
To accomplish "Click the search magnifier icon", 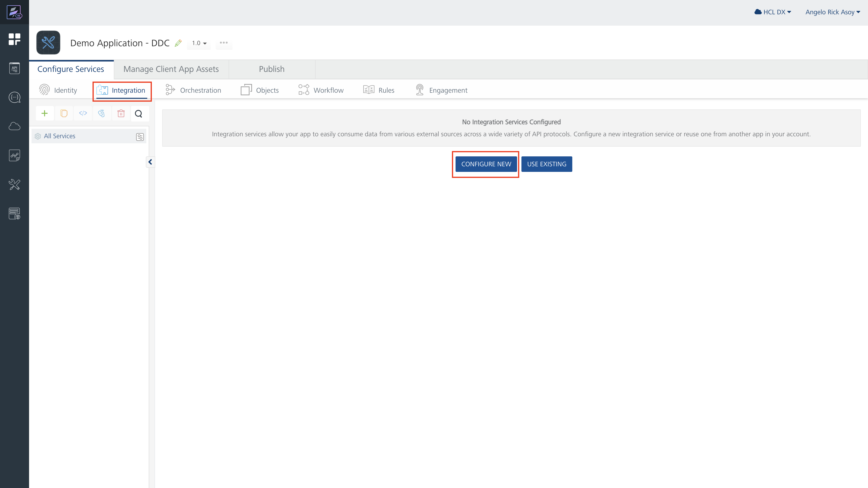I will click(139, 114).
